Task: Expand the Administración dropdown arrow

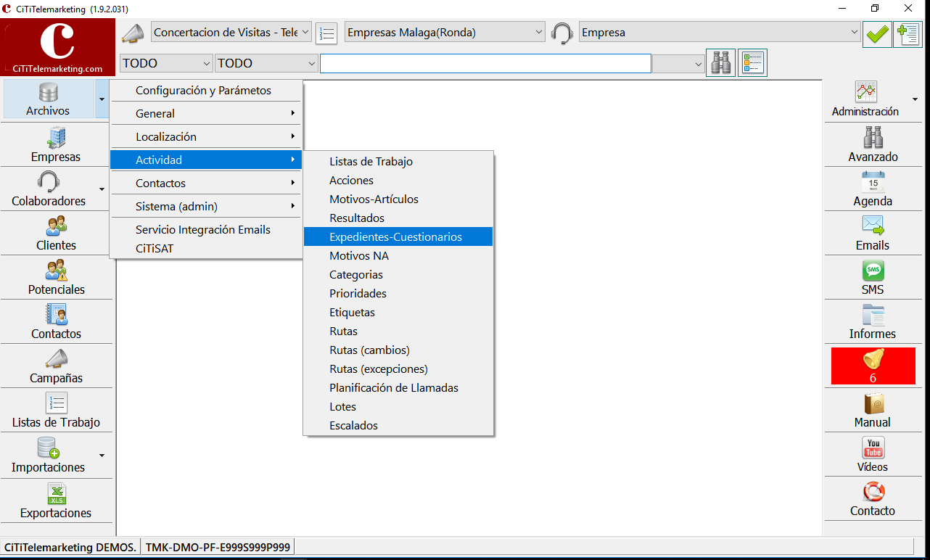Action: pyautogui.click(x=915, y=99)
